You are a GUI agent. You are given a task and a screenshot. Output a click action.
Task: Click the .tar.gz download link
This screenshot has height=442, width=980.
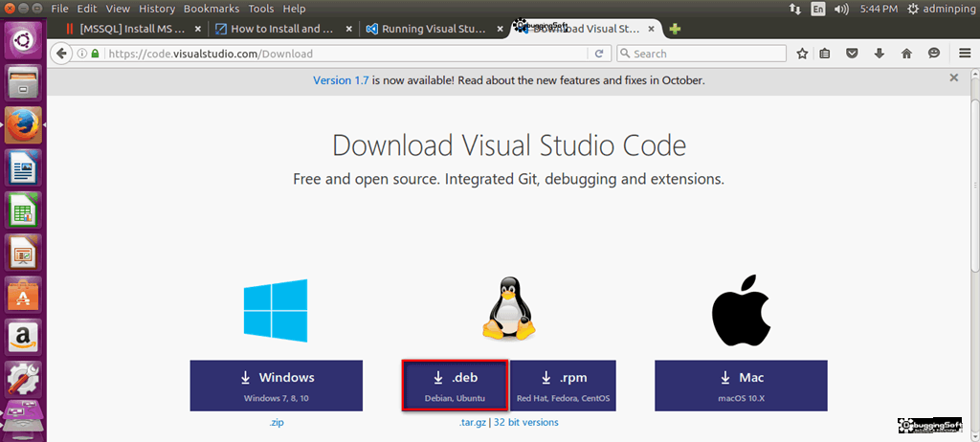[x=472, y=423]
